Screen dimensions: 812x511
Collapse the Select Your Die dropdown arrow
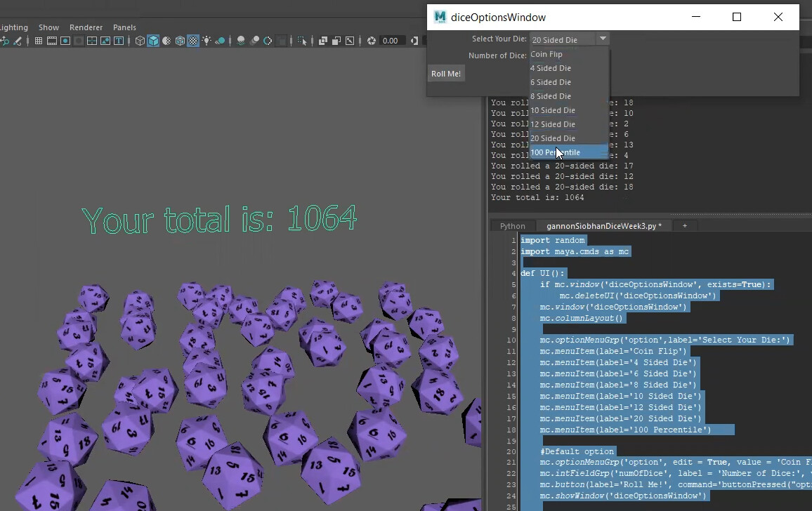(603, 39)
